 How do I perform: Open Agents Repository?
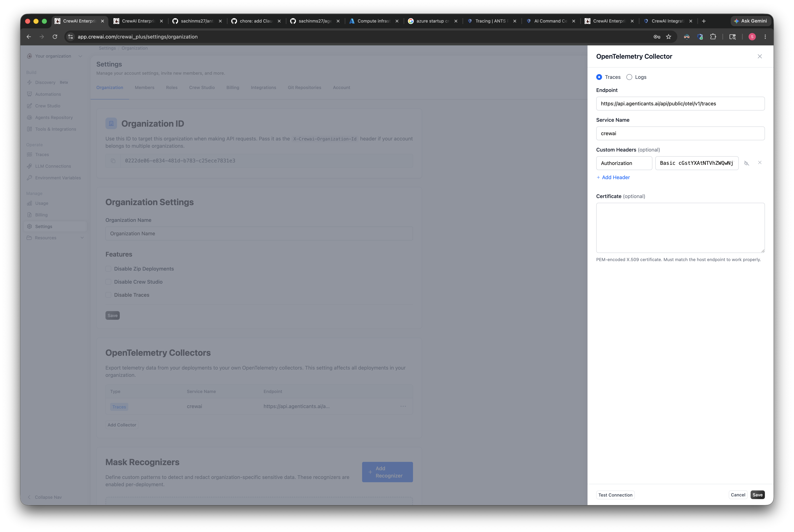click(x=54, y=117)
